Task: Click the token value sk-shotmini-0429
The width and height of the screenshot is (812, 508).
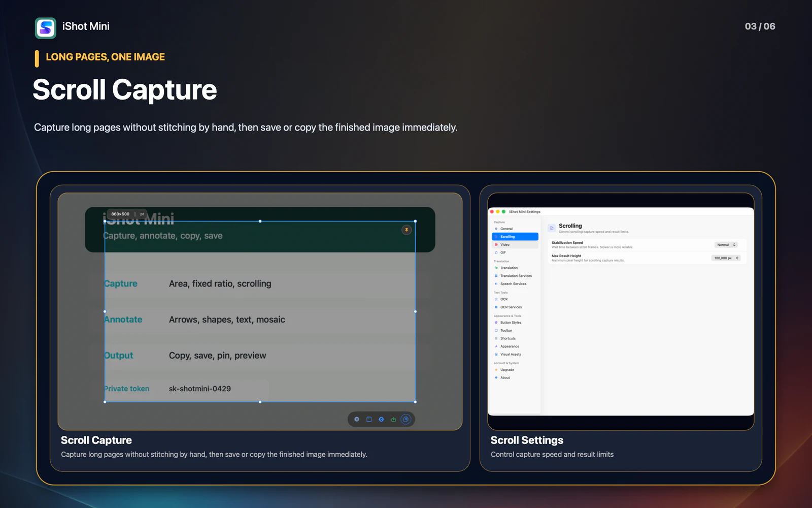Action: point(200,389)
